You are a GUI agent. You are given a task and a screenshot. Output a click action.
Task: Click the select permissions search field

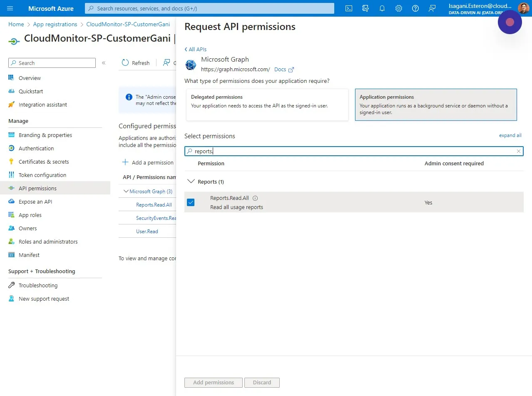coord(354,151)
